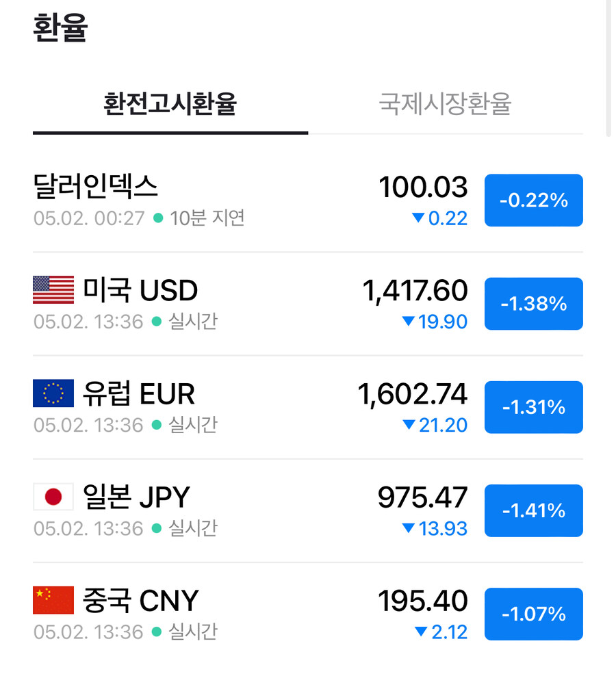Click the United States flag icon
Viewport: 616px width, 676px height.
(53, 289)
